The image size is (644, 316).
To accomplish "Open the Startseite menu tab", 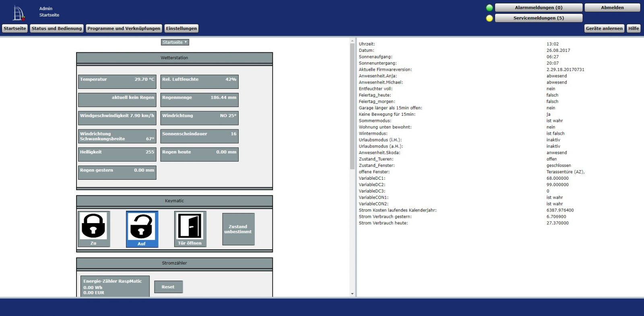I will pyautogui.click(x=15, y=29).
